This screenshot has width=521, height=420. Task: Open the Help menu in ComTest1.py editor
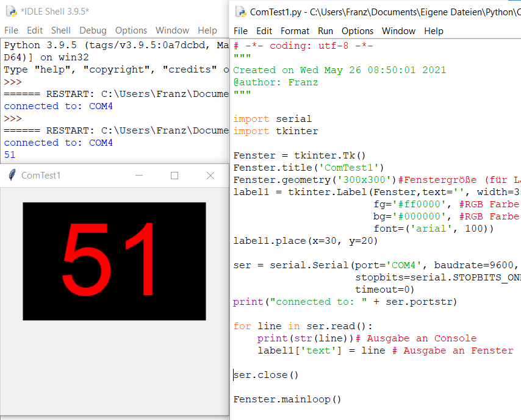click(x=433, y=31)
